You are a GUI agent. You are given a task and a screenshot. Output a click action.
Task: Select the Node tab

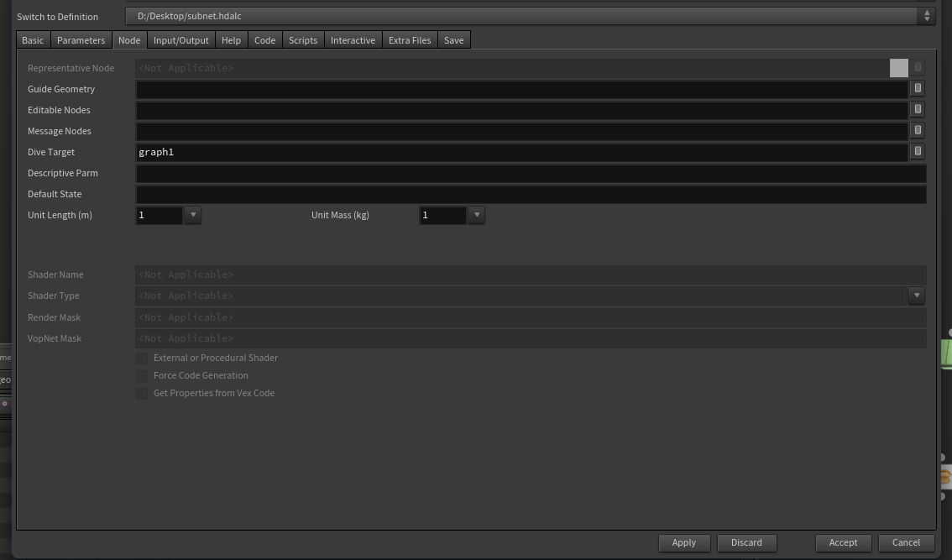(129, 40)
